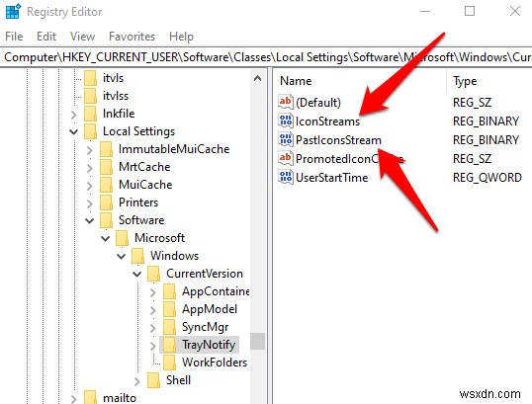This screenshot has width=532, height=404.
Task: Select the WorkFolders key label
Action: [x=215, y=363]
